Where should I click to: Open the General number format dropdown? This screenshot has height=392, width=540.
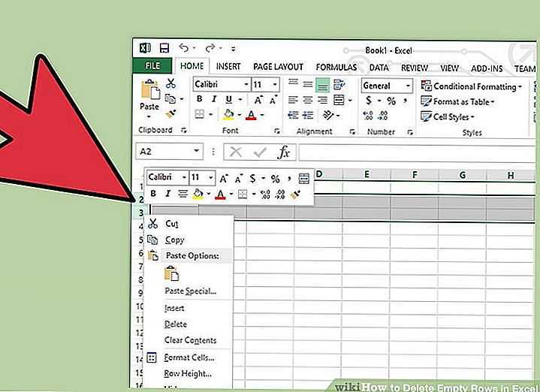pos(408,86)
